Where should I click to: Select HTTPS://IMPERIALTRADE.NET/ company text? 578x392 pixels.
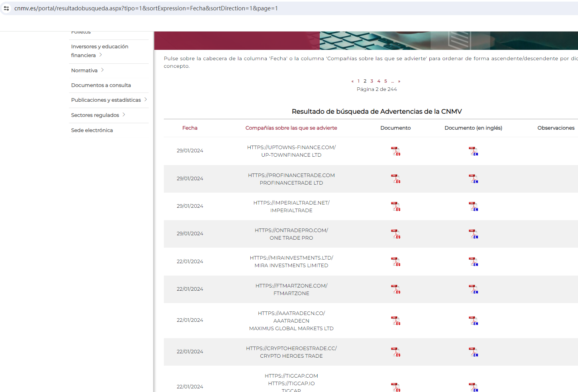tap(291, 203)
